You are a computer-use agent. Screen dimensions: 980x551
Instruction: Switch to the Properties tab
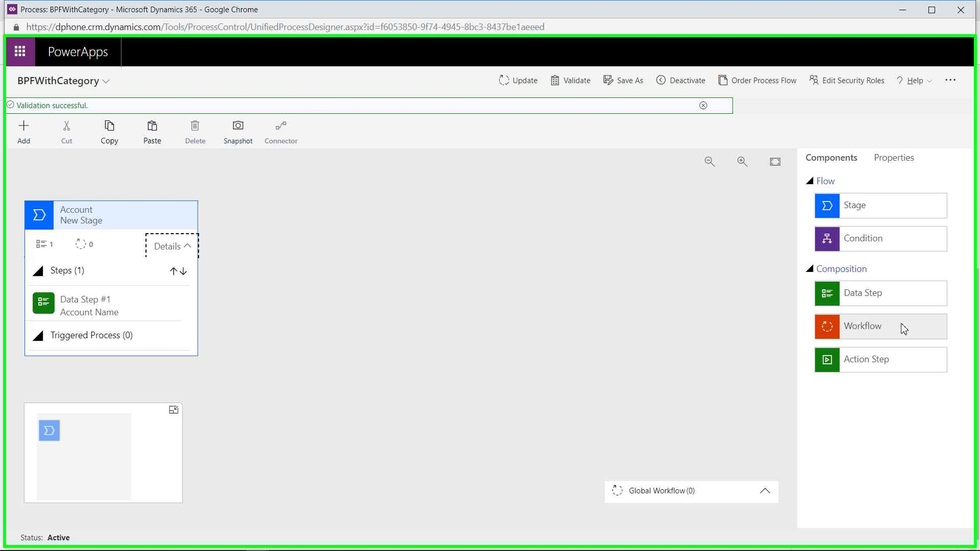click(x=894, y=158)
